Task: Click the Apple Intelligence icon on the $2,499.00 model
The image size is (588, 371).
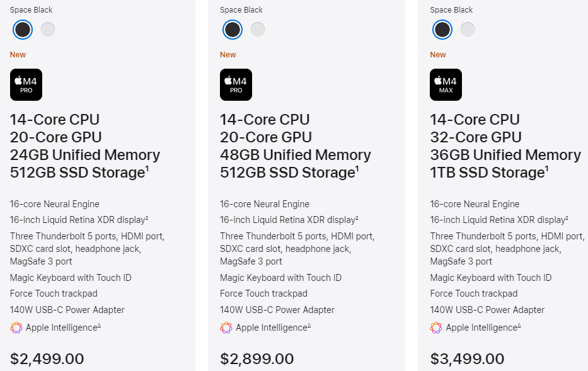Action: (x=16, y=328)
